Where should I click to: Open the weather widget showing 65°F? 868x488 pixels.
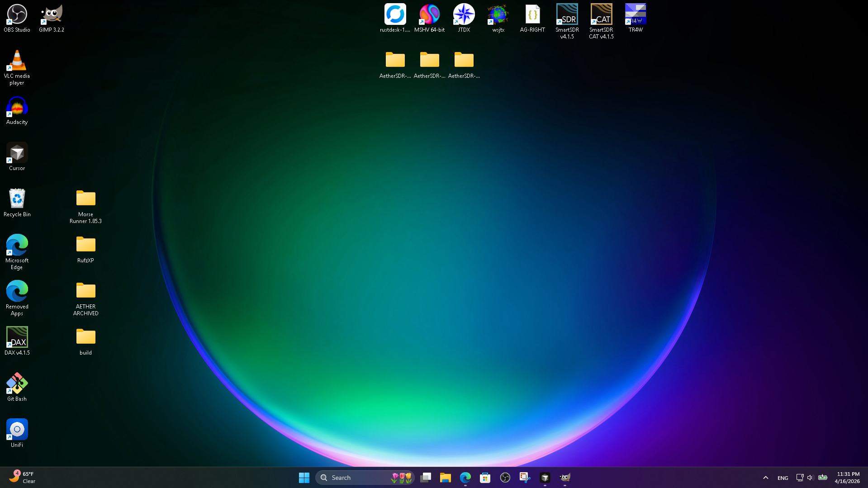click(x=23, y=477)
